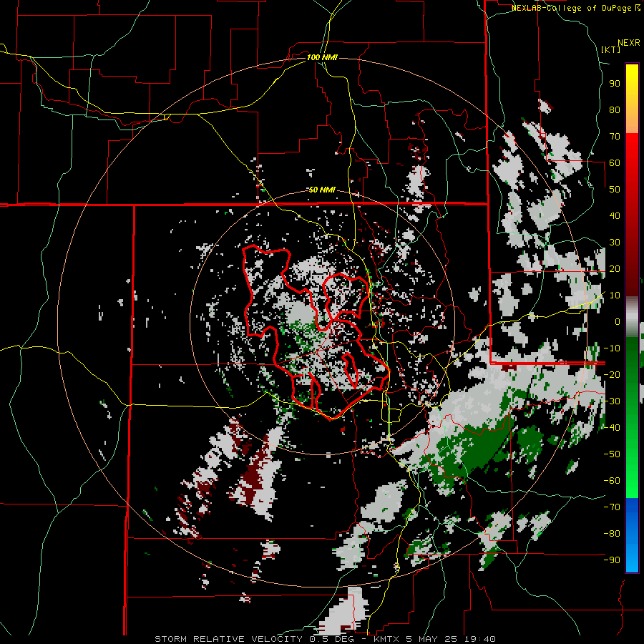
Task: Click the 90 value on velocity scale
Action: pos(615,84)
